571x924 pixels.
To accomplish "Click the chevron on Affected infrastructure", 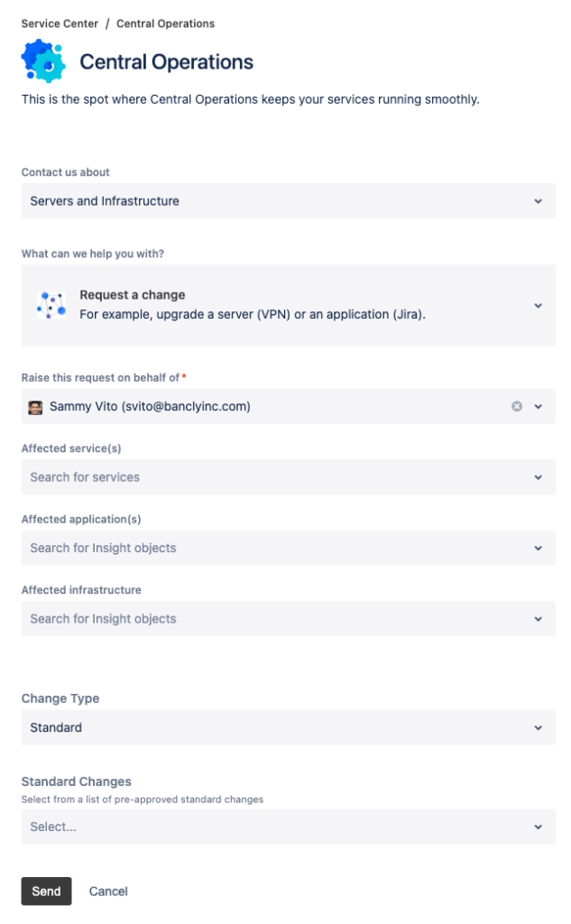I will point(538,619).
